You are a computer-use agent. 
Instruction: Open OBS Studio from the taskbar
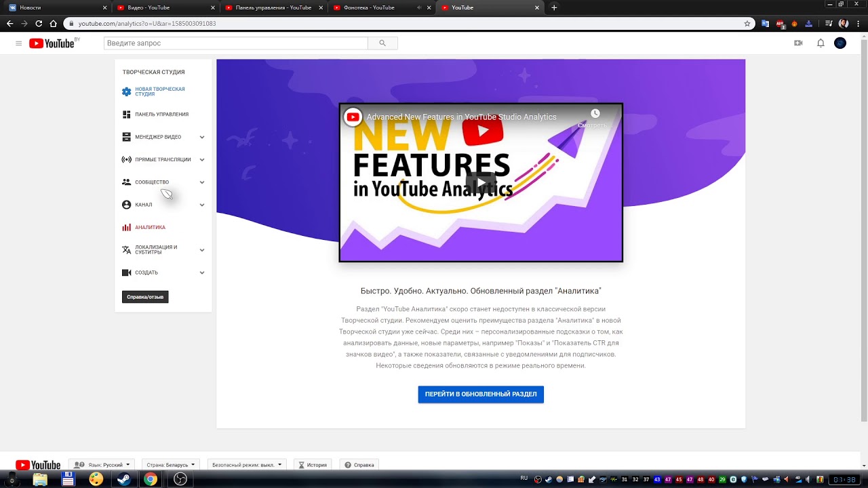click(x=180, y=479)
